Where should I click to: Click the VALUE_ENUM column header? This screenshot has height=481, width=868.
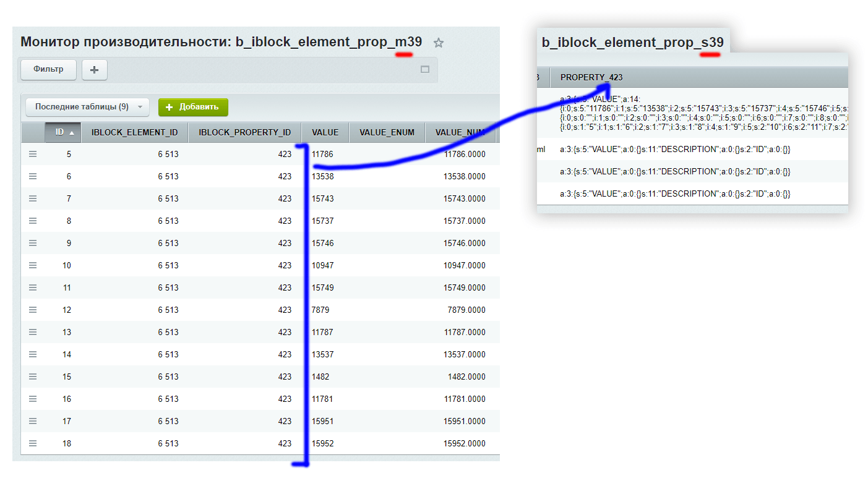[x=387, y=132]
